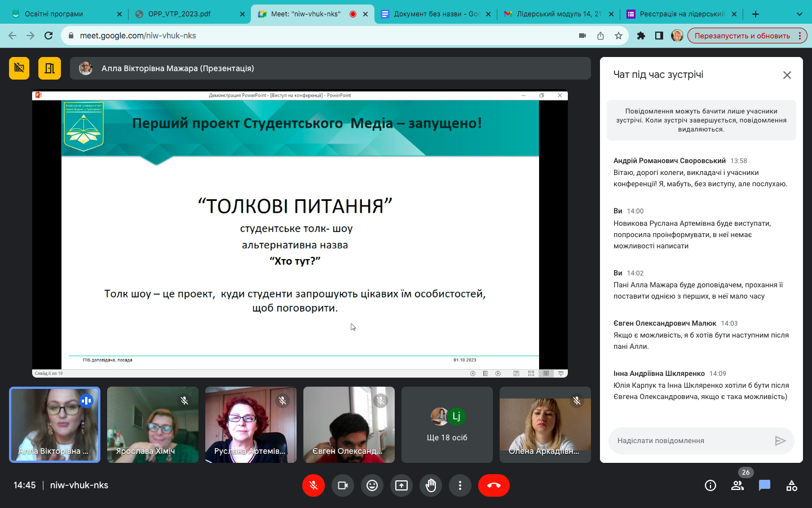Screen dimensions: 812x508
Task: Expand the browser tab search chevron
Action: 799,14
